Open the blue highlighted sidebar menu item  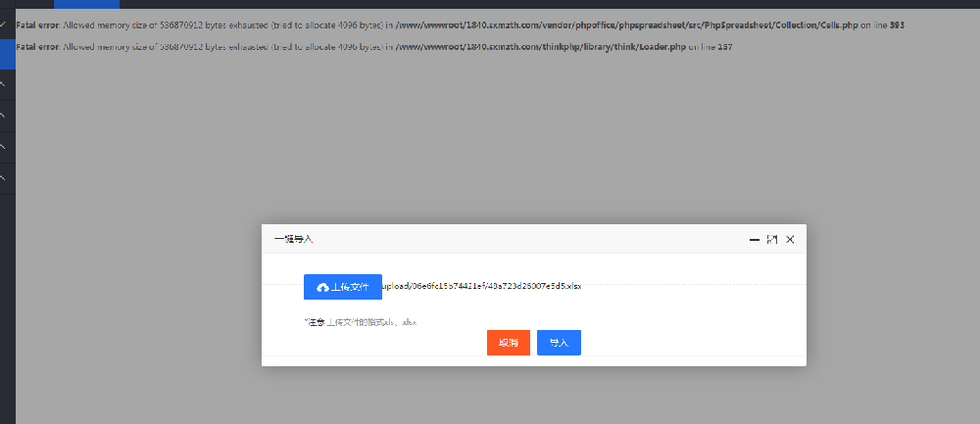coord(8,54)
